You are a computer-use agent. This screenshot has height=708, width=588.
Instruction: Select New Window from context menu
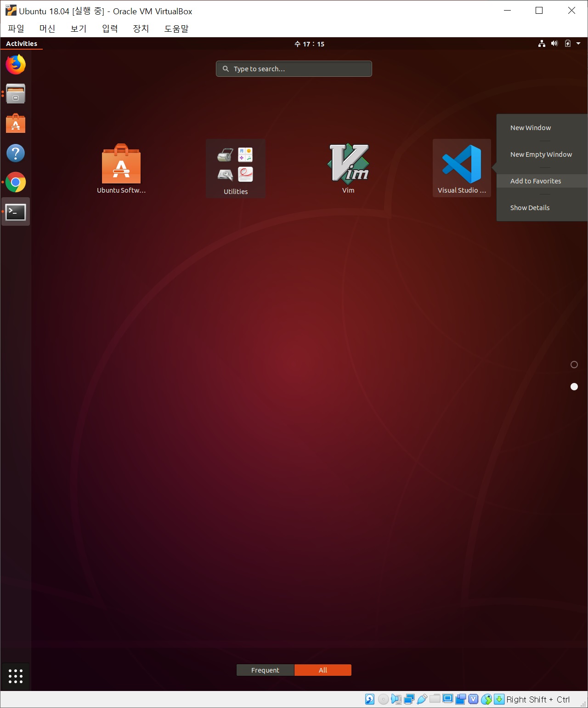coord(542,128)
